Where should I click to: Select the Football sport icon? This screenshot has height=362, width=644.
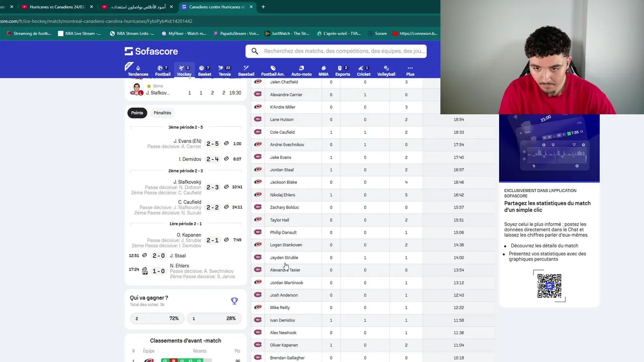163,71
